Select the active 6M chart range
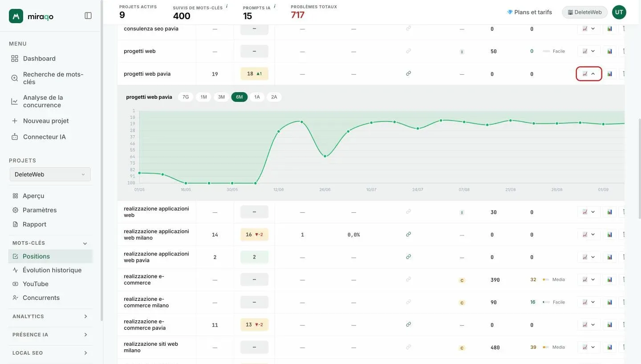Screen dimensions: 641x364 pos(239,97)
